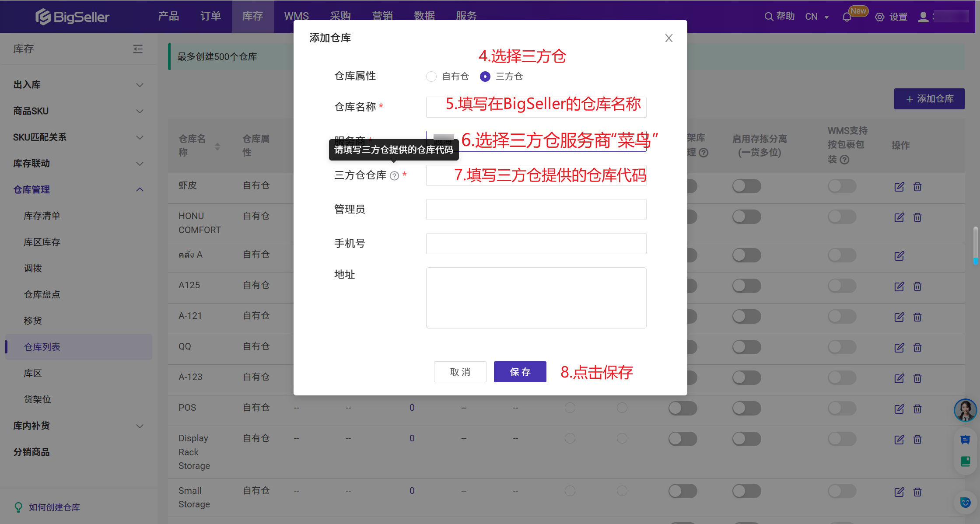Sort by 仓库名称 column

pos(217,147)
